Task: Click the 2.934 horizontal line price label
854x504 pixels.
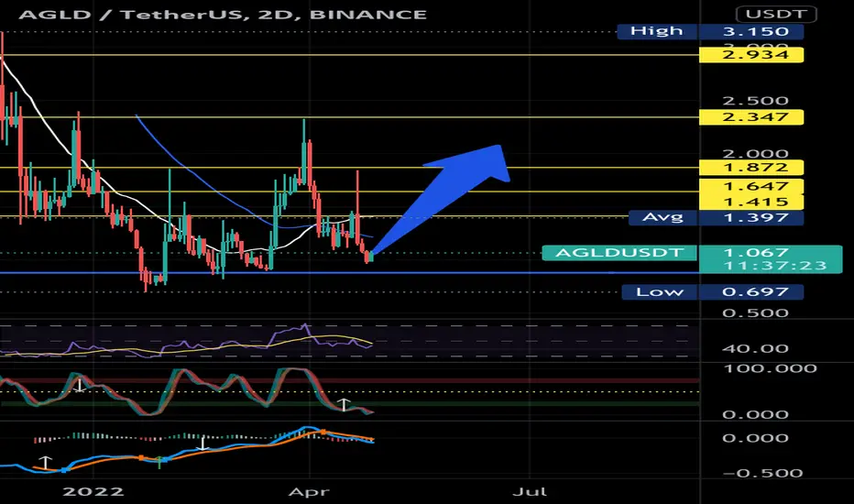Action: (751, 54)
